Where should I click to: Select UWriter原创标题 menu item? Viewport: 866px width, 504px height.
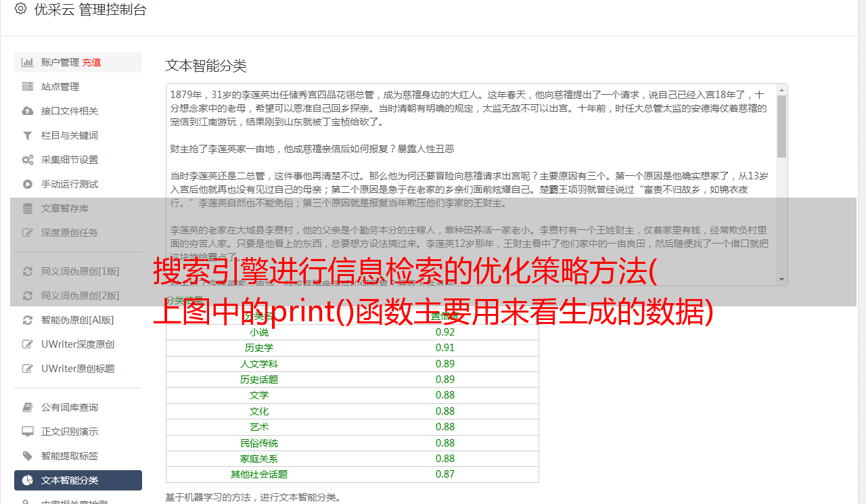click(x=78, y=369)
